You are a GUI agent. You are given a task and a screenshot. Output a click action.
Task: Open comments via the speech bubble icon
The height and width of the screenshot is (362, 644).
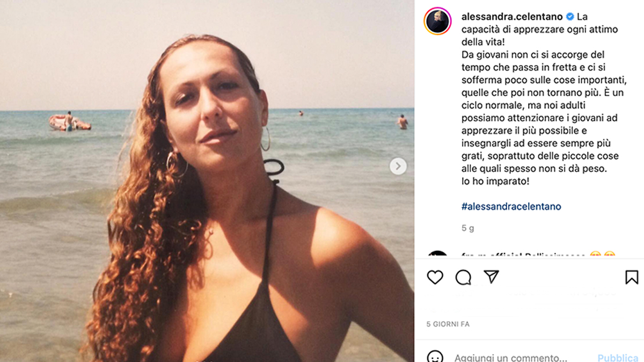(x=463, y=277)
